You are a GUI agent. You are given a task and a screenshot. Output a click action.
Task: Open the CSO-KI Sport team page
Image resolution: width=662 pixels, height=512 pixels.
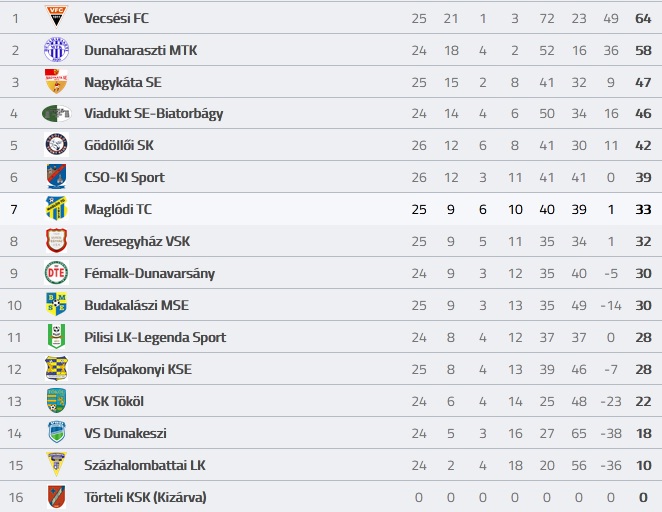125,177
